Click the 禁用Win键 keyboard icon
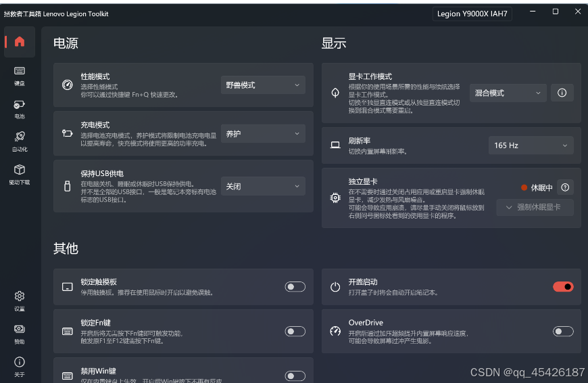The width and height of the screenshot is (588, 383). tap(68, 376)
